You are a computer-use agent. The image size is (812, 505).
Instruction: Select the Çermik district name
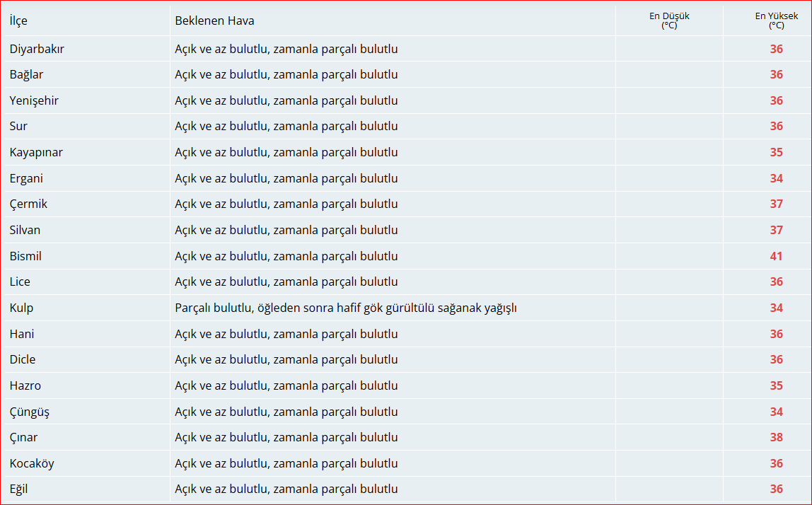[x=28, y=204]
